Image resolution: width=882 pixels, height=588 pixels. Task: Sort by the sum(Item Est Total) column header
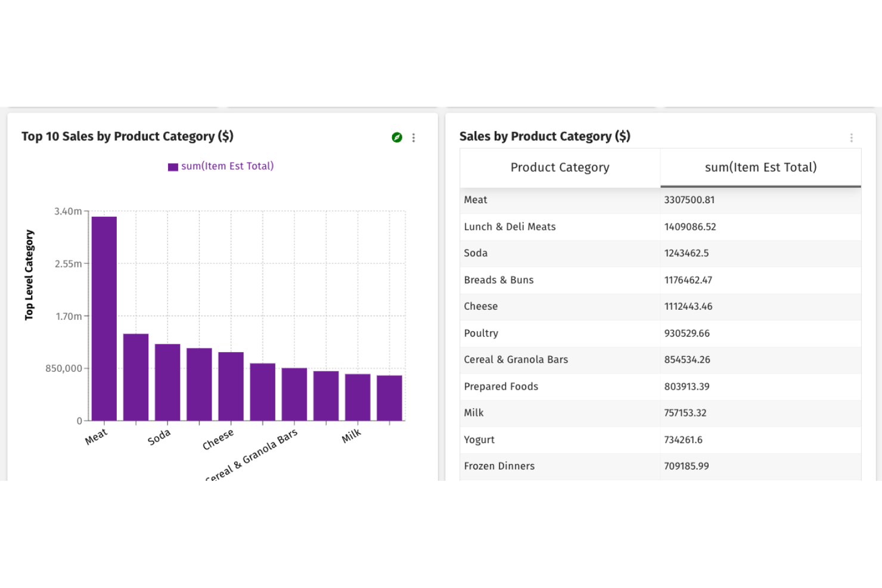[x=760, y=167]
